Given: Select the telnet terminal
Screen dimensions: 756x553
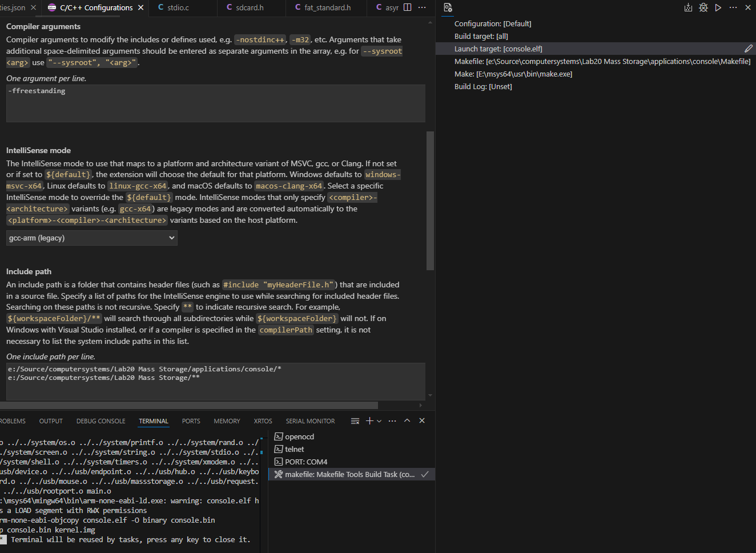Looking at the screenshot, I should coord(352,449).
